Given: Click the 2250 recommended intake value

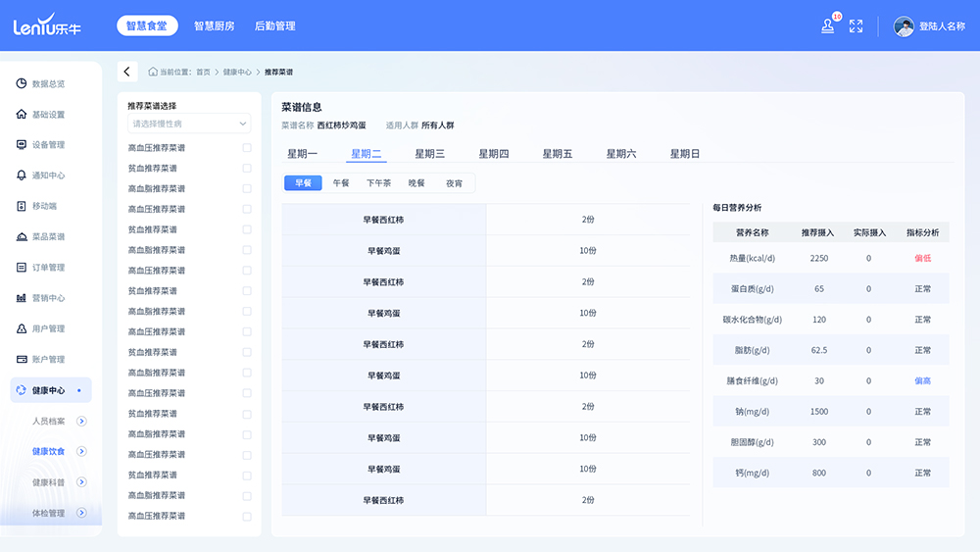Looking at the screenshot, I should (818, 258).
